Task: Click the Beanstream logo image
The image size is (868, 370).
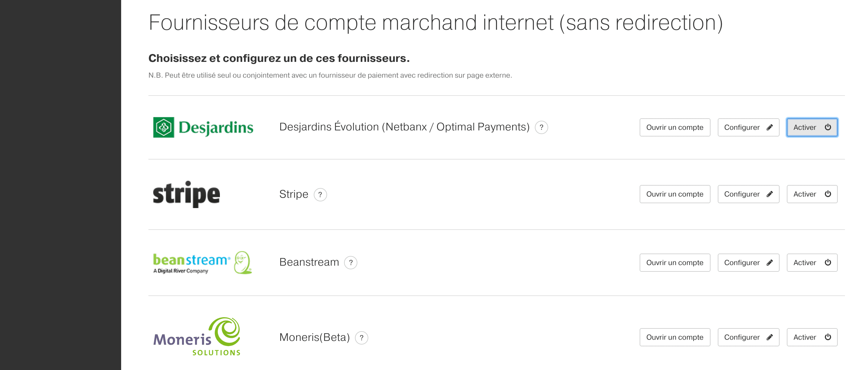Action: point(202,263)
